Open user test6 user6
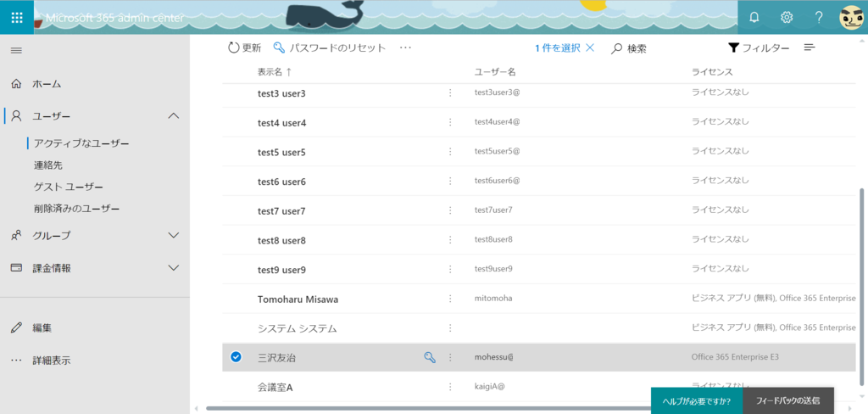The height and width of the screenshot is (414, 868). (x=281, y=182)
